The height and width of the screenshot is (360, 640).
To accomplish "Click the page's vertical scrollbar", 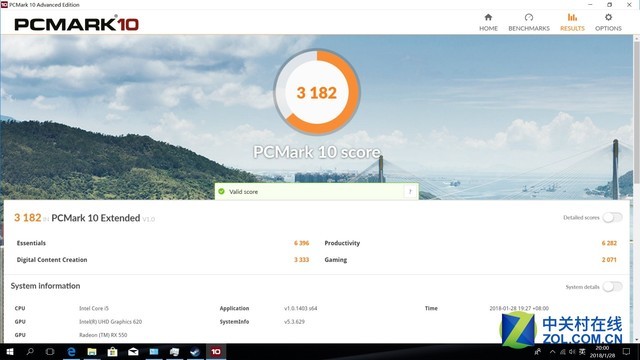I will pyautogui.click(x=636, y=112).
